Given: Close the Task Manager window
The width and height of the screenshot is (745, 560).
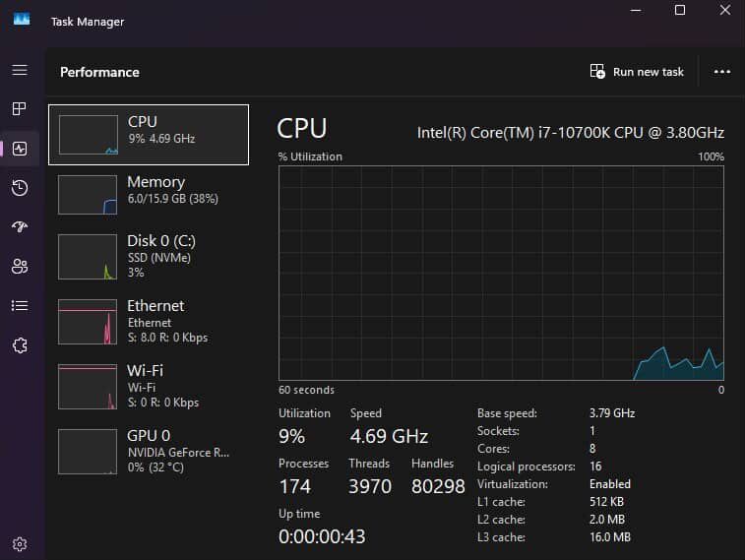Looking at the screenshot, I should click(x=724, y=10).
